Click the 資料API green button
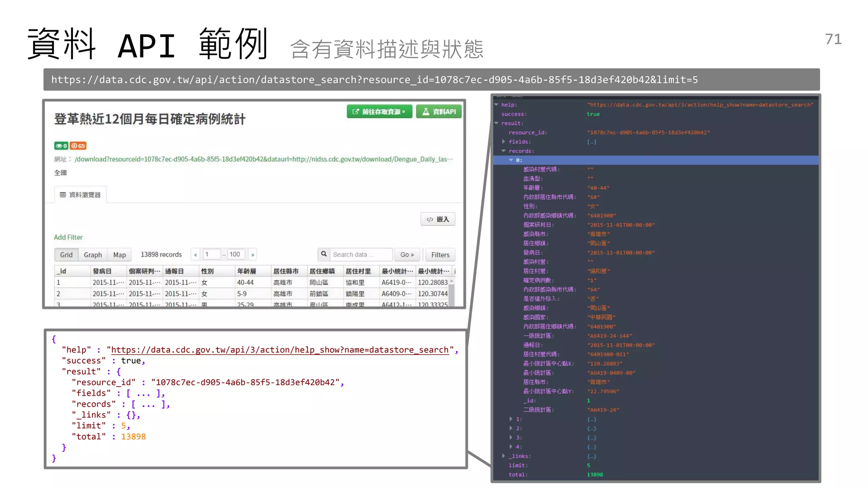The width and height of the screenshot is (868, 488). click(x=439, y=111)
